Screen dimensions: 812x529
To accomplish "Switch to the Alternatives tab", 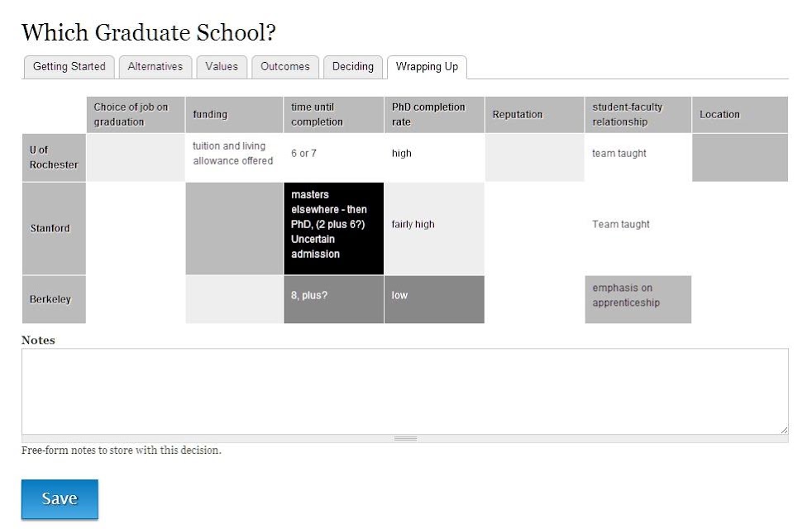I will tap(155, 67).
